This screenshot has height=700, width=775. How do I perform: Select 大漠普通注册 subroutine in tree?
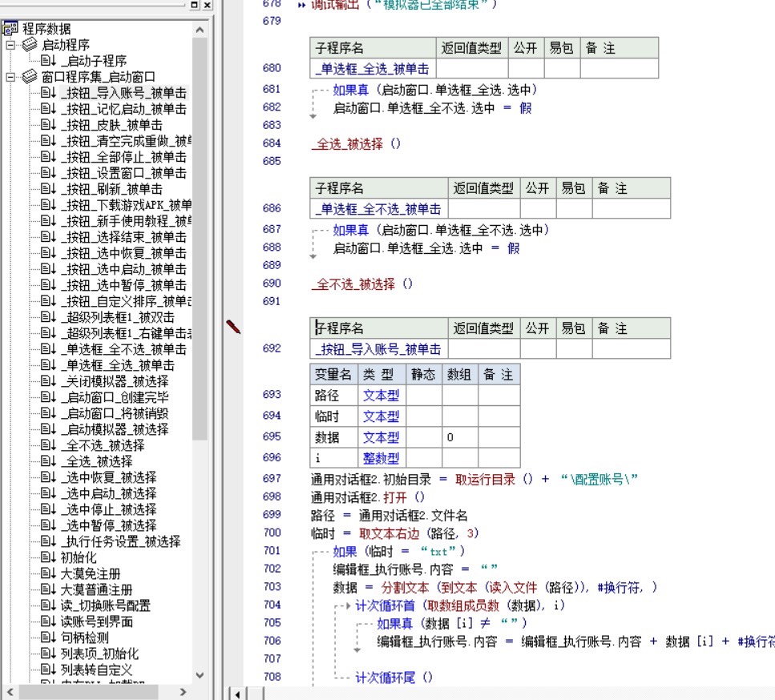point(96,589)
